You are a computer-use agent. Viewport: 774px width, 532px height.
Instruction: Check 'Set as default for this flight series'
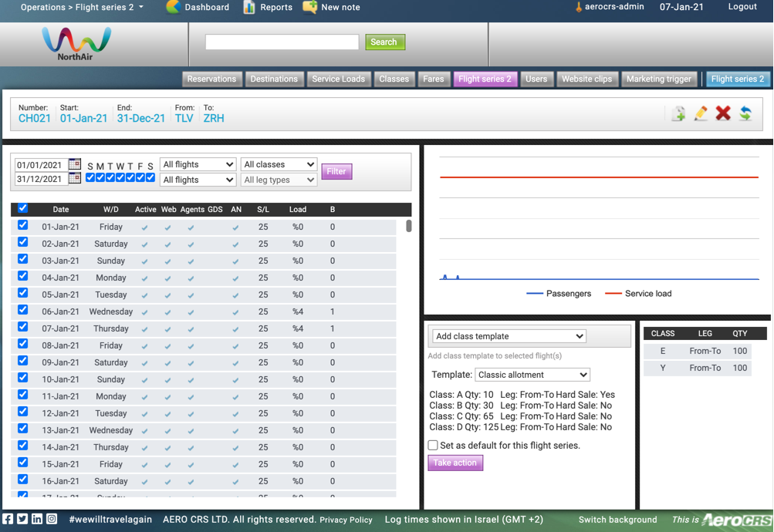click(433, 445)
